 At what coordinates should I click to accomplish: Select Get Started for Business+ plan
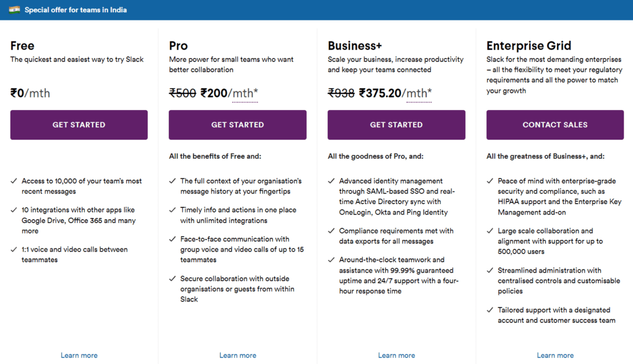(x=396, y=125)
